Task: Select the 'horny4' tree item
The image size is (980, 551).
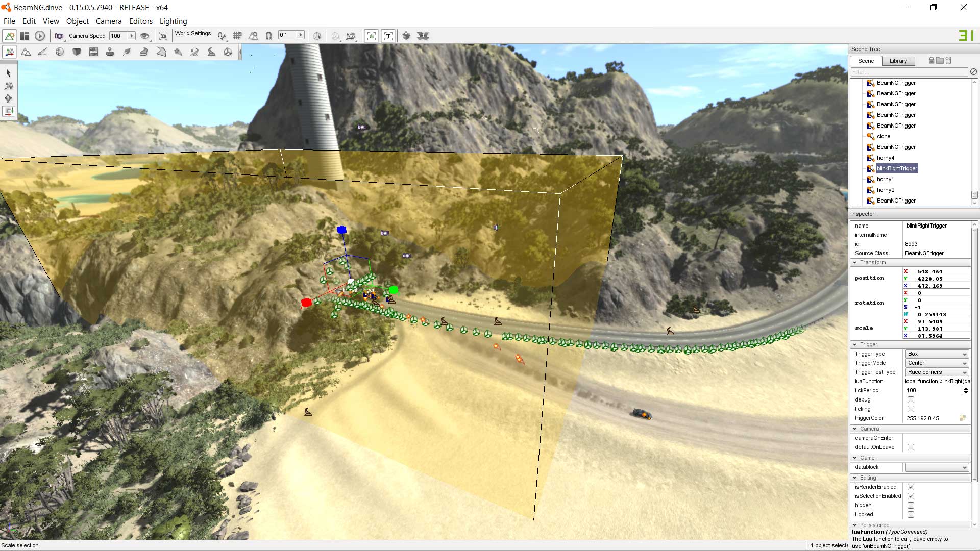Action: point(886,158)
